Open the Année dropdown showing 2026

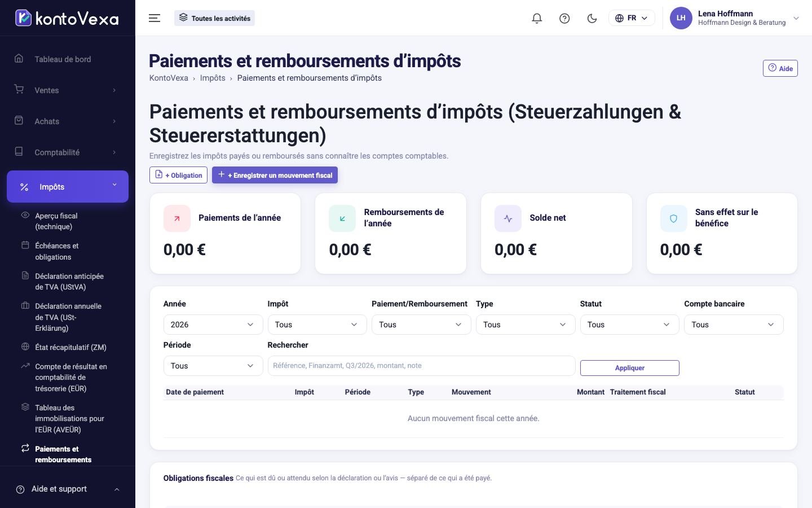tap(213, 325)
